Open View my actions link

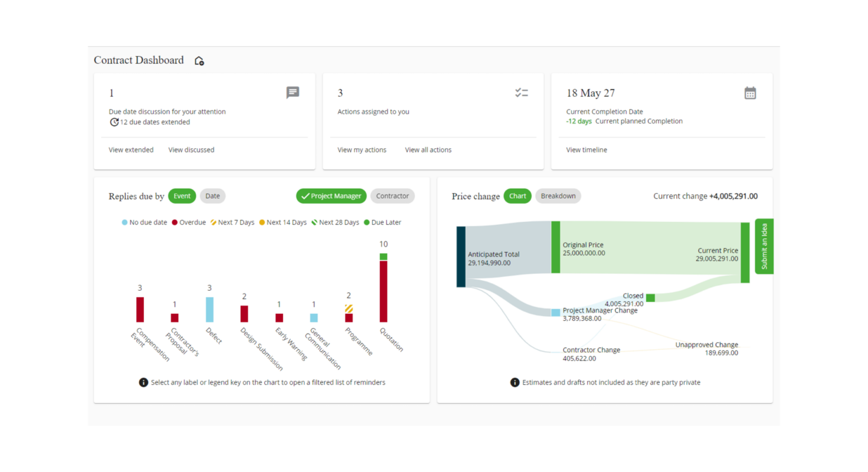click(x=362, y=150)
